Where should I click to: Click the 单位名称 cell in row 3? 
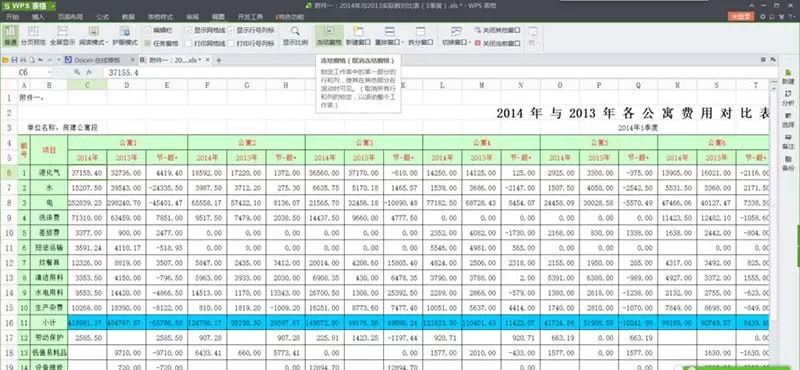(x=61, y=128)
